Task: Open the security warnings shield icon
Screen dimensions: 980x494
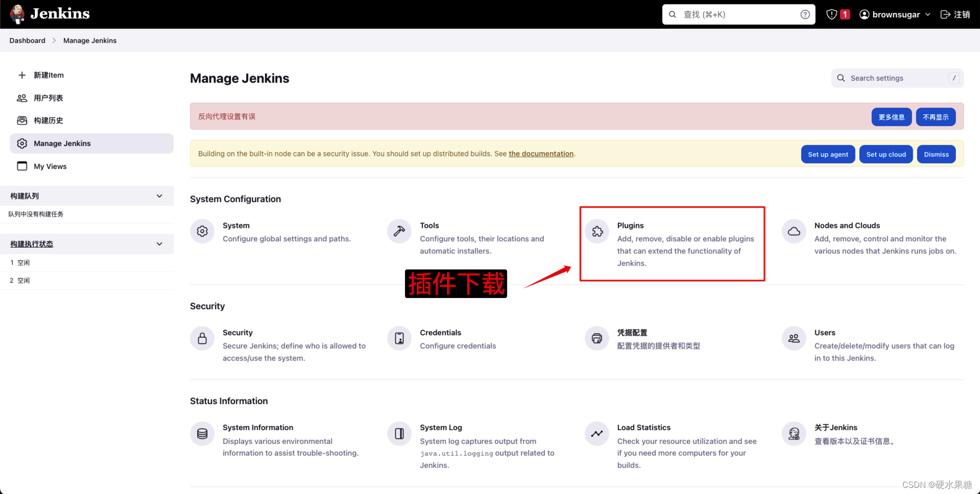Action: 831,14
